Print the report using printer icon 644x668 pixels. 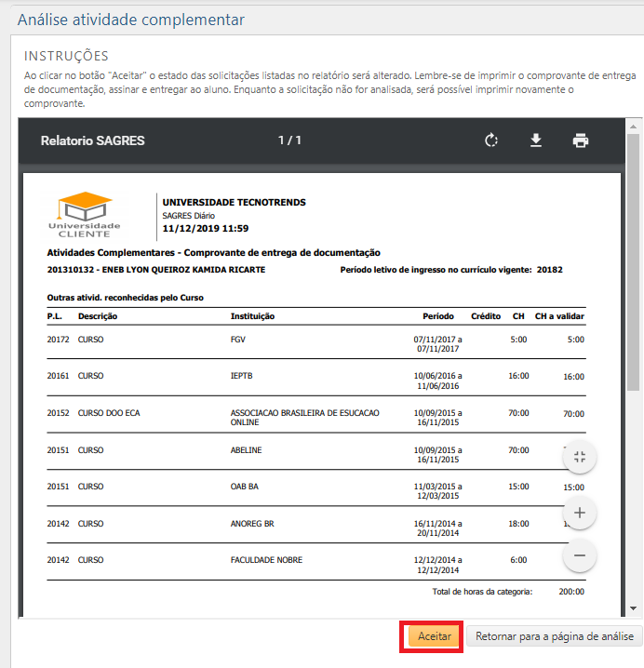(x=581, y=140)
